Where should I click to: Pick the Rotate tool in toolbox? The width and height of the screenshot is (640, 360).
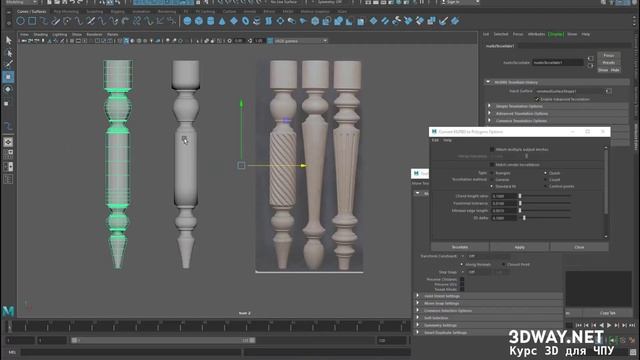coord(8,89)
